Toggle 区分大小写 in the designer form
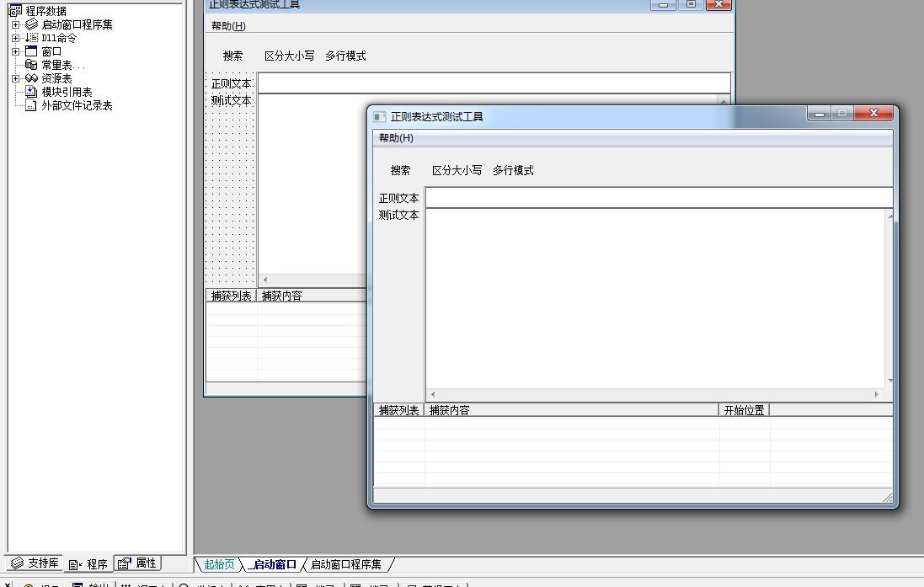Image resolution: width=924 pixels, height=587 pixels. pos(289,56)
